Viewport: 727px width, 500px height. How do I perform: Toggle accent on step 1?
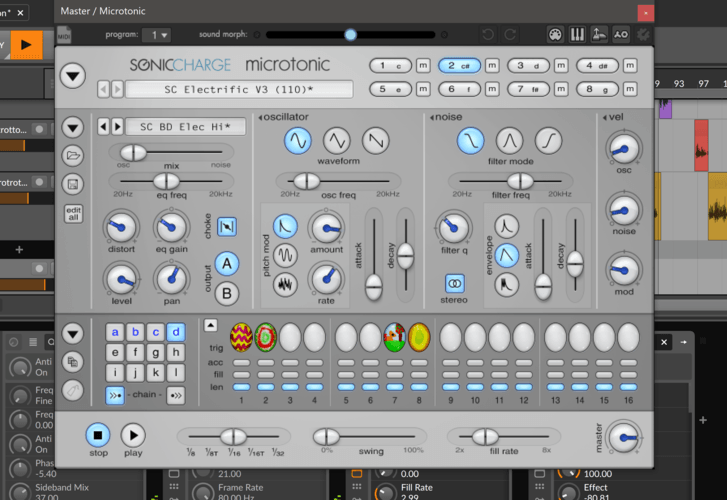(x=241, y=363)
